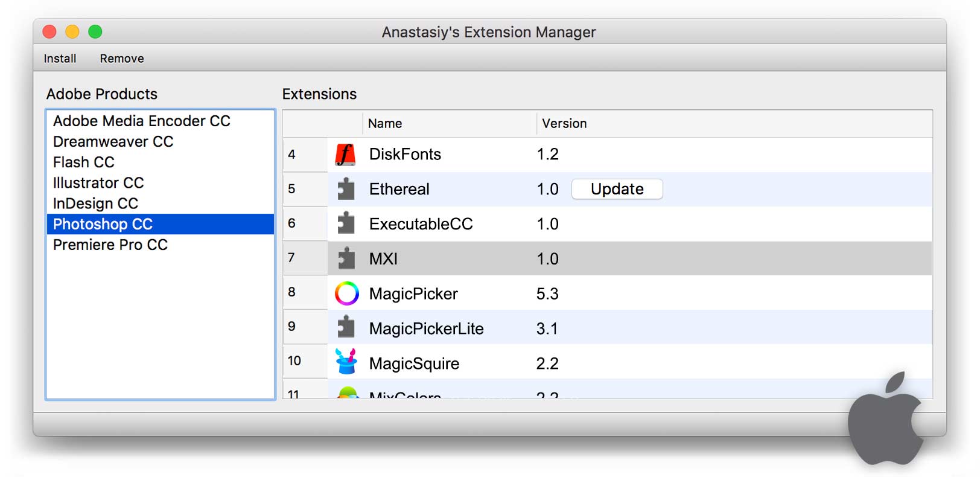Screen dimensions: 980x477
Task: Pick InDesign CC in the list
Action: click(160, 203)
